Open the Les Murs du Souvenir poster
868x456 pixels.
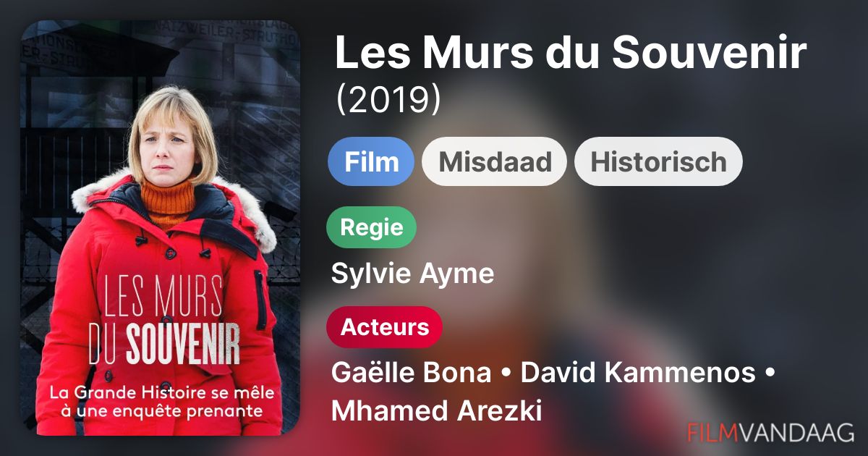click(161, 228)
